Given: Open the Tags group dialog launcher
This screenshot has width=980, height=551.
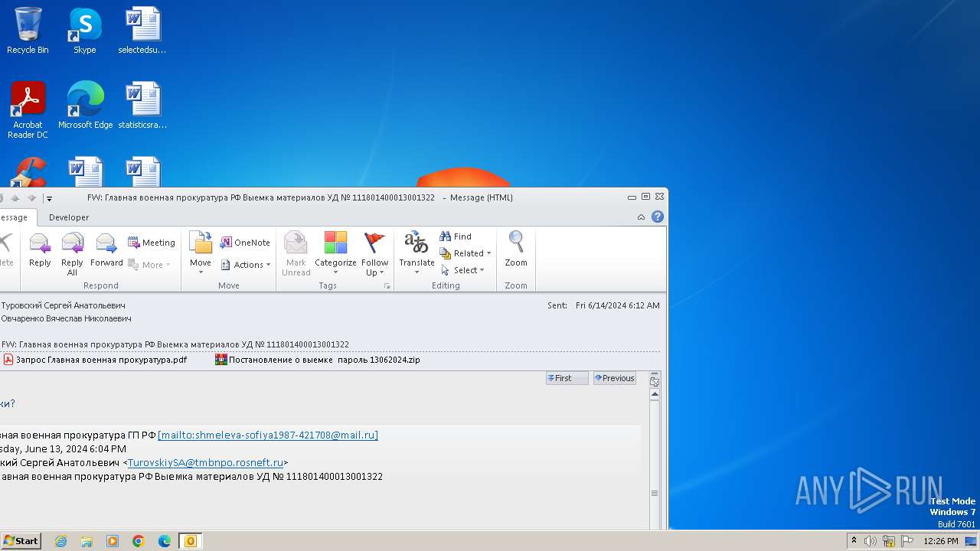Looking at the screenshot, I should (x=387, y=286).
